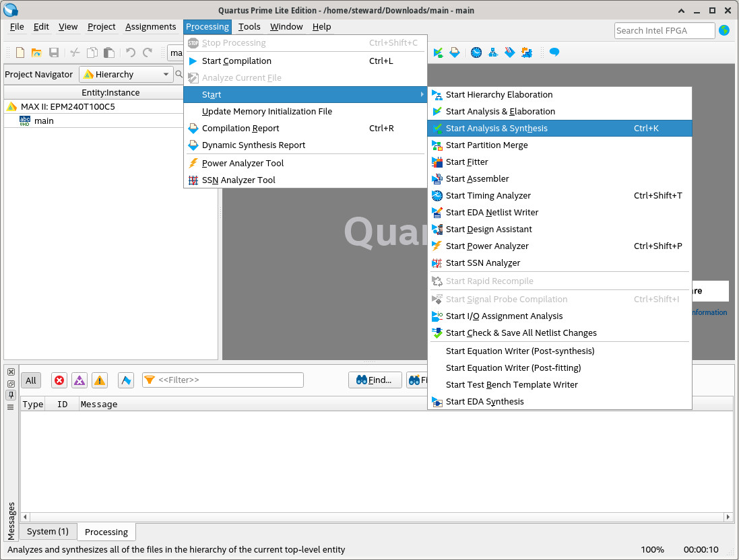The height and width of the screenshot is (560, 739).
Task: Close the Messages panel with X icon
Action: (11, 372)
